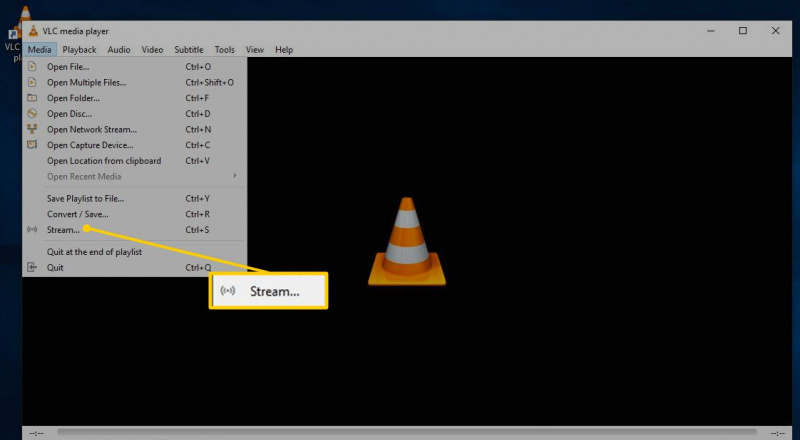This screenshot has height=440, width=800.
Task: Click the Open Disc icon
Action: (x=32, y=113)
